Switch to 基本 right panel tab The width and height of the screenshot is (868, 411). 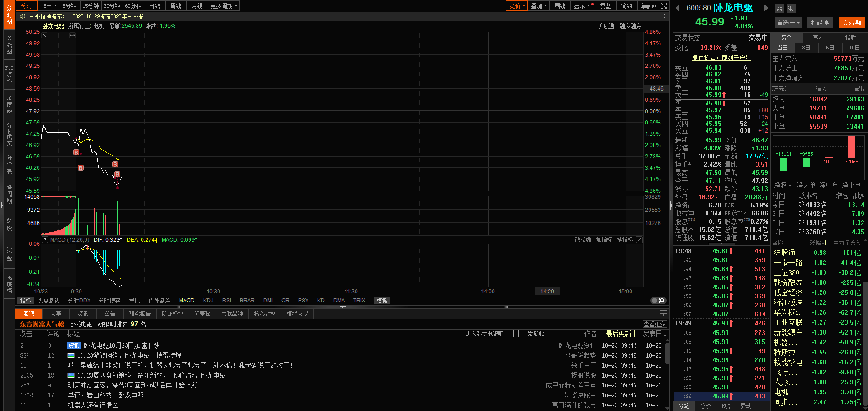click(818, 38)
